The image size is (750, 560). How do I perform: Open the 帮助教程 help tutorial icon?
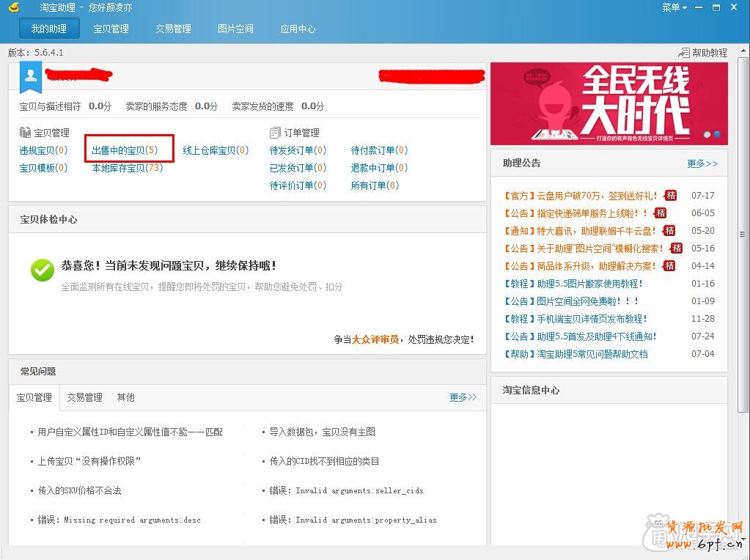(x=684, y=53)
